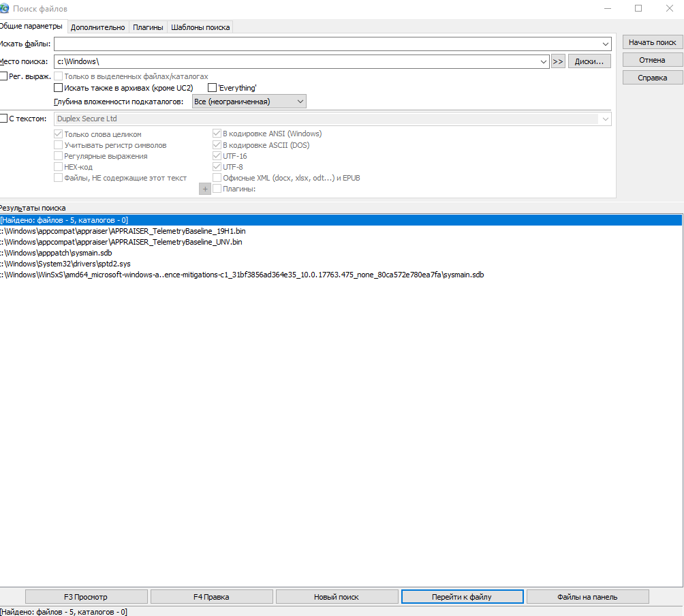
Task: Click the Отмена button
Action: tap(653, 60)
